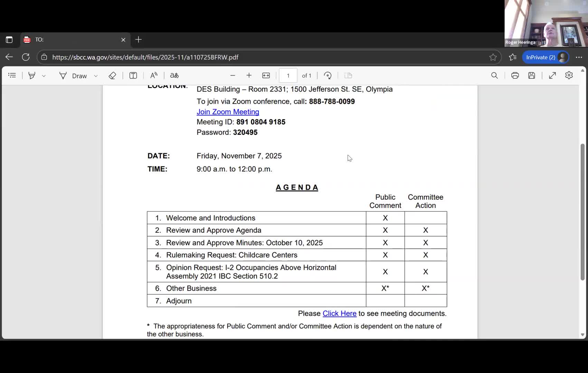The height and width of the screenshot is (373, 588).
Task: Add this page to favorites
Action: (x=493, y=57)
